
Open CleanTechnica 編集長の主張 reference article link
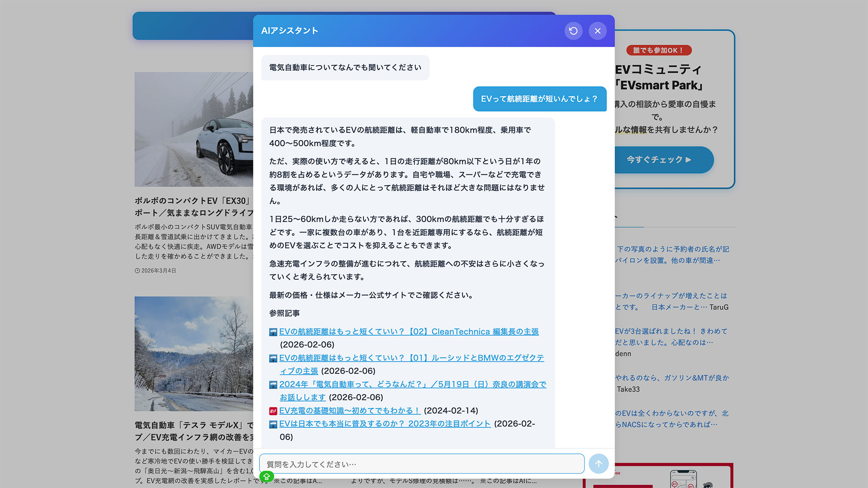pyautogui.click(x=408, y=331)
